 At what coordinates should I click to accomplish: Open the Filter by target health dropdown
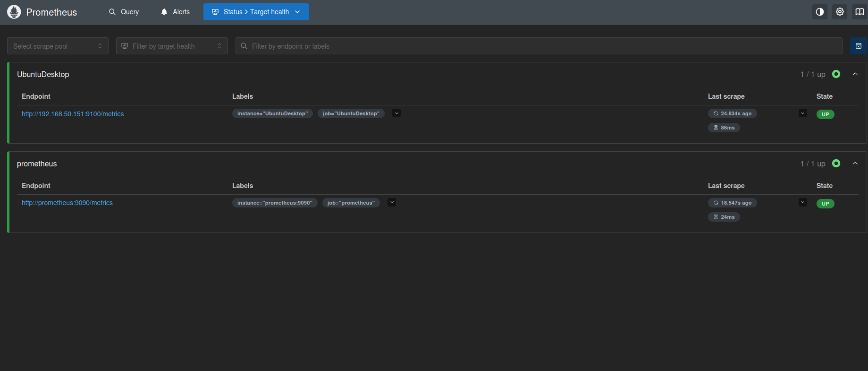click(x=172, y=46)
